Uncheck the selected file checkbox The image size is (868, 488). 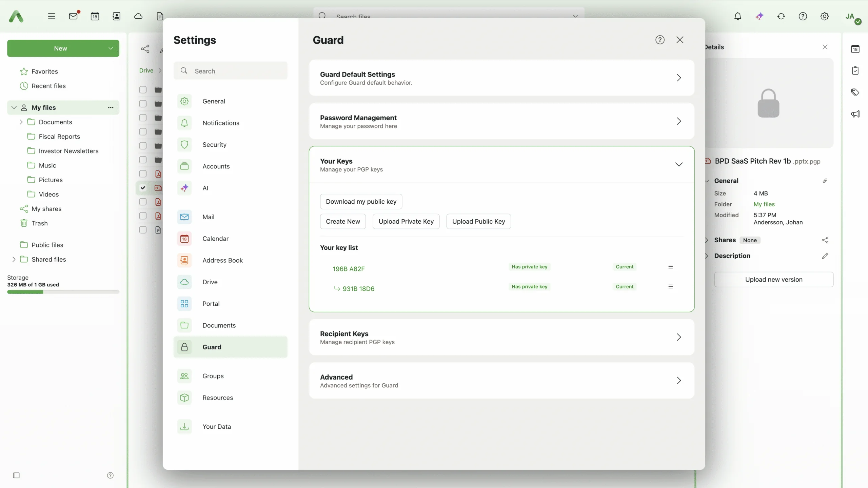click(x=143, y=188)
